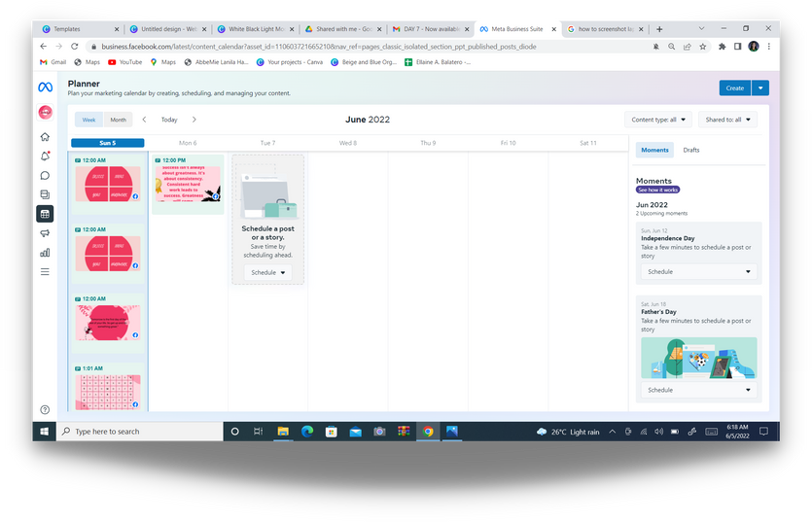Image resolution: width=812 pixels, height=522 pixels.
Task: Open Chrome profile avatar
Action: (x=754, y=47)
